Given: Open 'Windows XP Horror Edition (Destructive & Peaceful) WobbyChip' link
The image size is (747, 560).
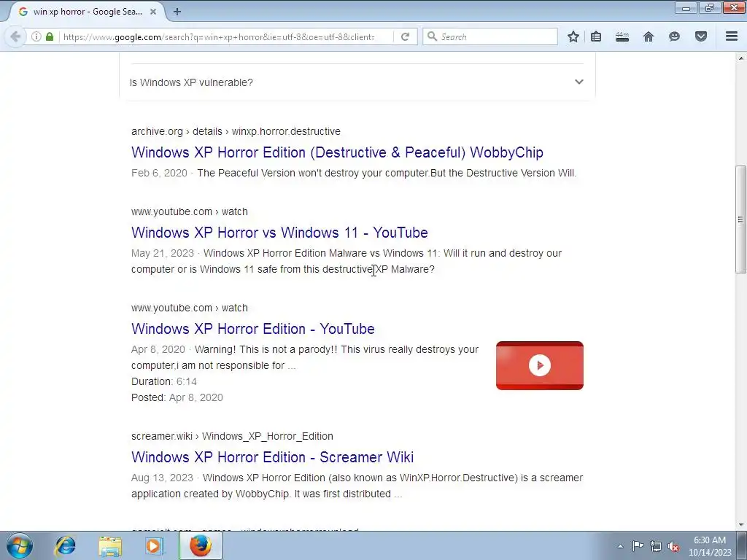Looking at the screenshot, I should [x=337, y=152].
